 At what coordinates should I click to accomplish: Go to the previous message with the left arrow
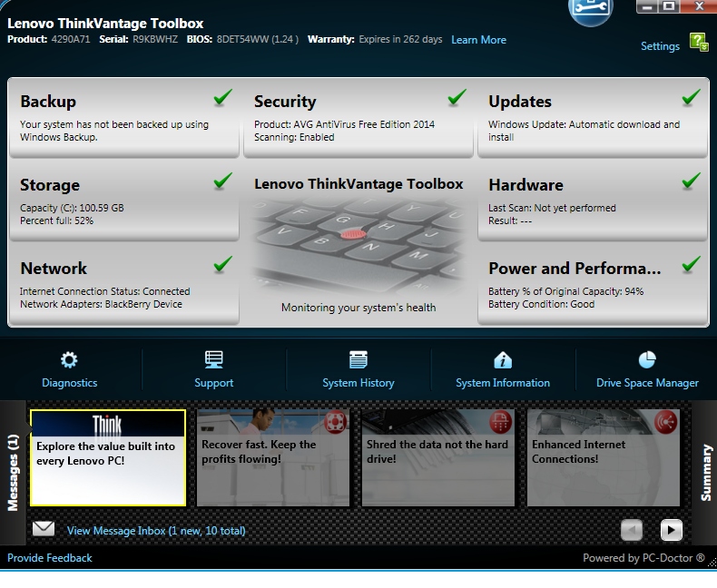(x=632, y=530)
